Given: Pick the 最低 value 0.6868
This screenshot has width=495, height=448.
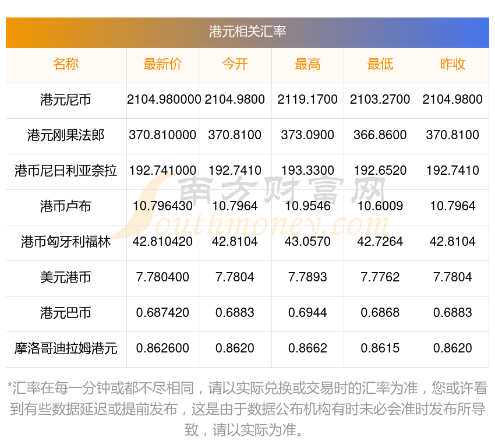Looking at the screenshot, I should click(380, 313).
